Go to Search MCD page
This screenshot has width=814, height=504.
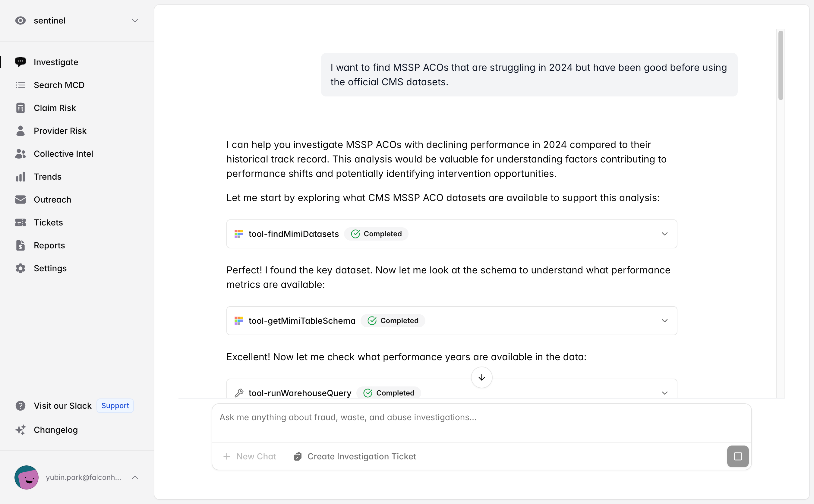tap(59, 85)
